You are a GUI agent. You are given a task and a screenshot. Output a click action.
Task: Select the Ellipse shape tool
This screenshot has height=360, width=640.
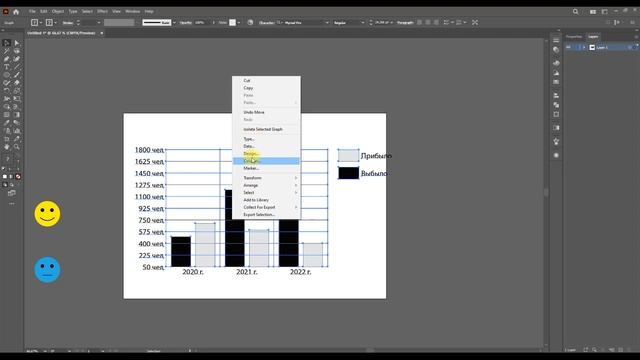point(7,75)
